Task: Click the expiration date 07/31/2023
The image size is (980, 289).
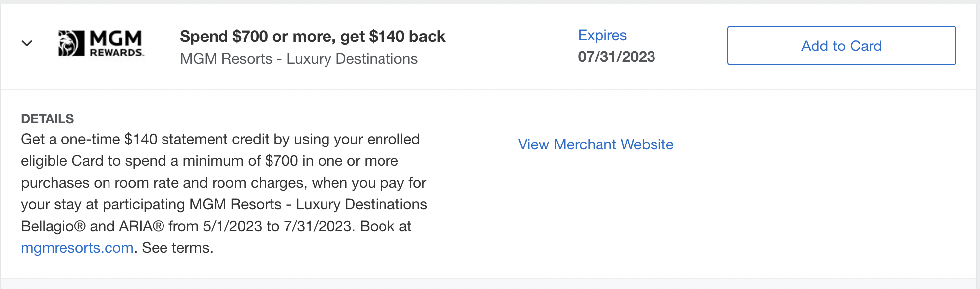Action: (x=616, y=56)
